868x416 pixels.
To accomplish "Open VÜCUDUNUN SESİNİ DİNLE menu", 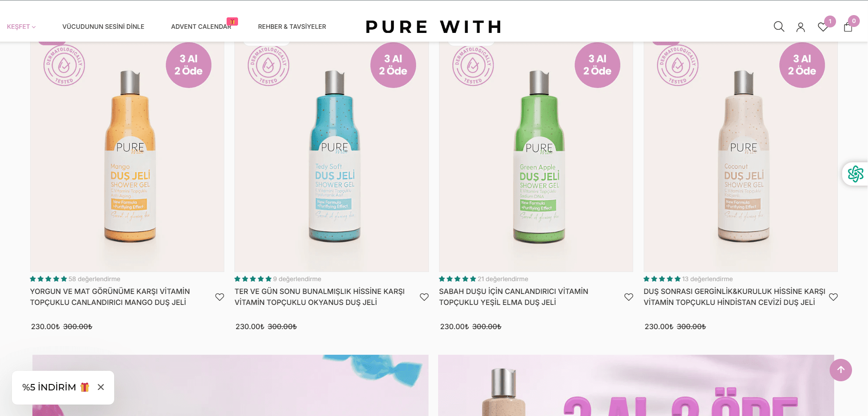I will click(103, 27).
